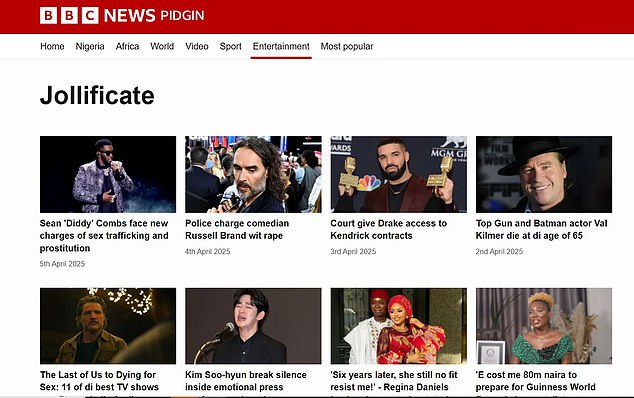Click the '5th April 2025' date text
The height and width of the screenshot is (398, 634).
click(62, 264)
